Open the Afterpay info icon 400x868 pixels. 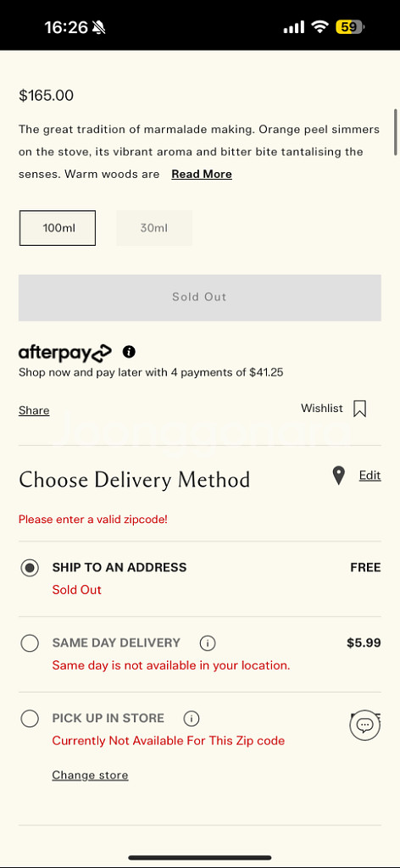pos(129,352)
